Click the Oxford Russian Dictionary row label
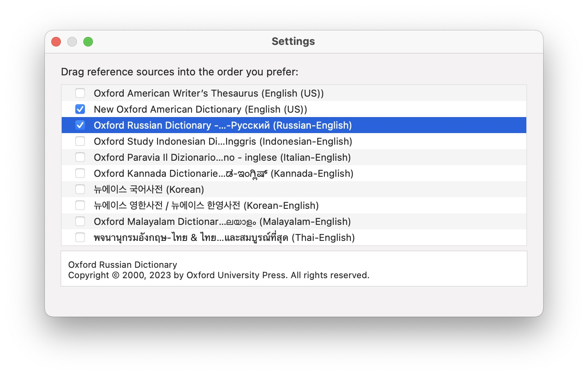Screen dimensions: 588x376 [223, 125]
